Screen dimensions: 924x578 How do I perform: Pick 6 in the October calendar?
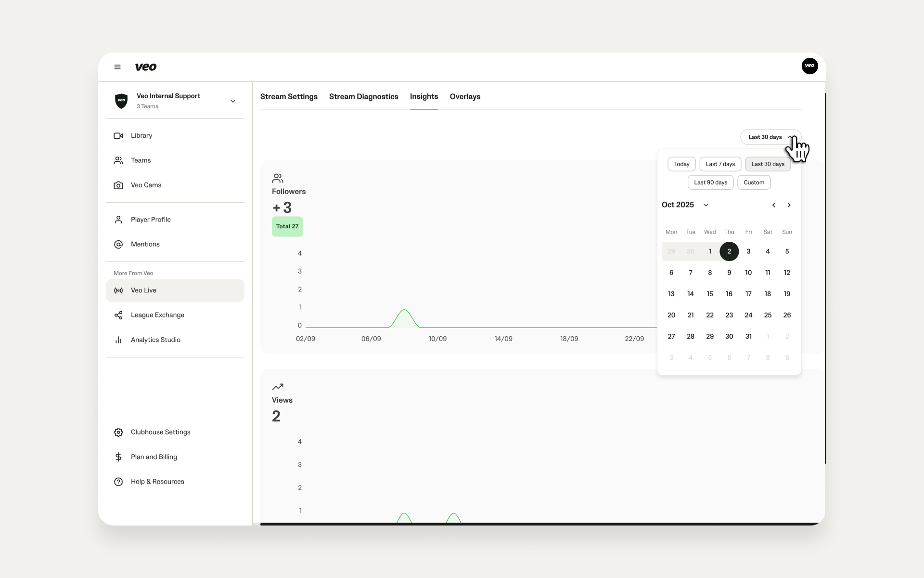click(671, 273)
